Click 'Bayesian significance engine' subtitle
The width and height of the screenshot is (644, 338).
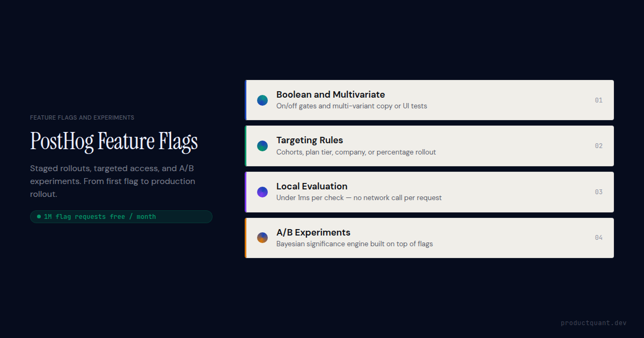pyautogui.click(x=355, y=244)
